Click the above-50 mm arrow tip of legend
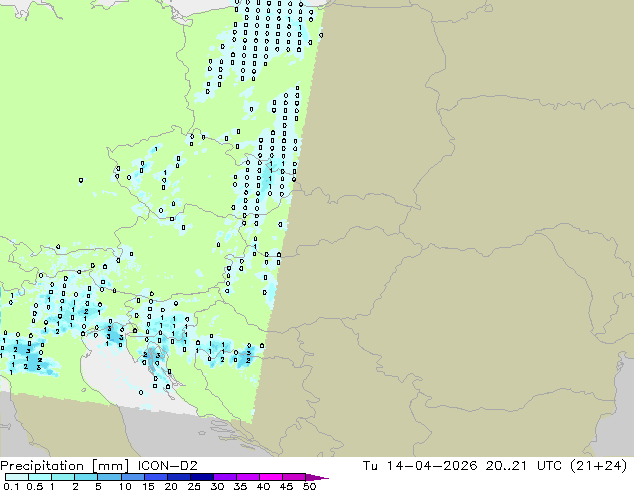 pos(317,477)
